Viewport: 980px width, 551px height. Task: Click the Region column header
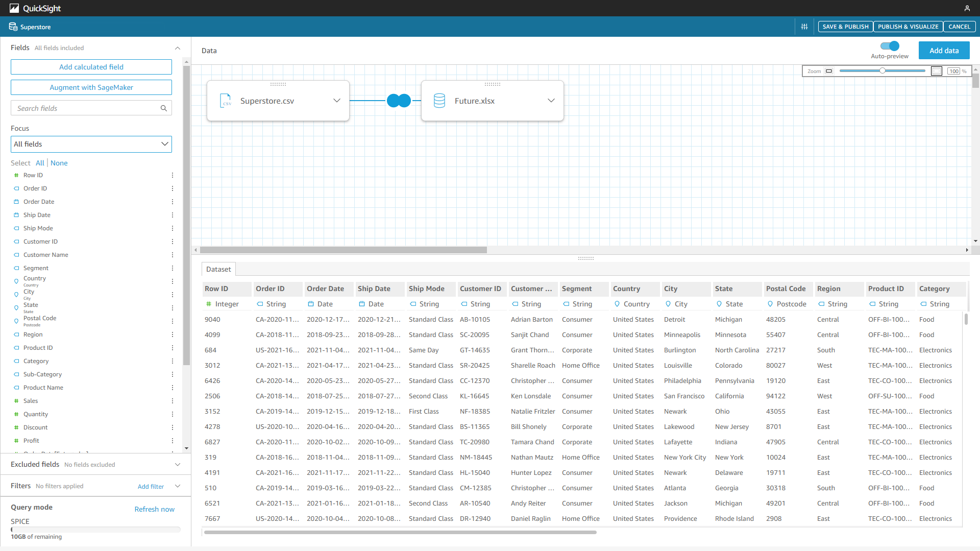839,289
